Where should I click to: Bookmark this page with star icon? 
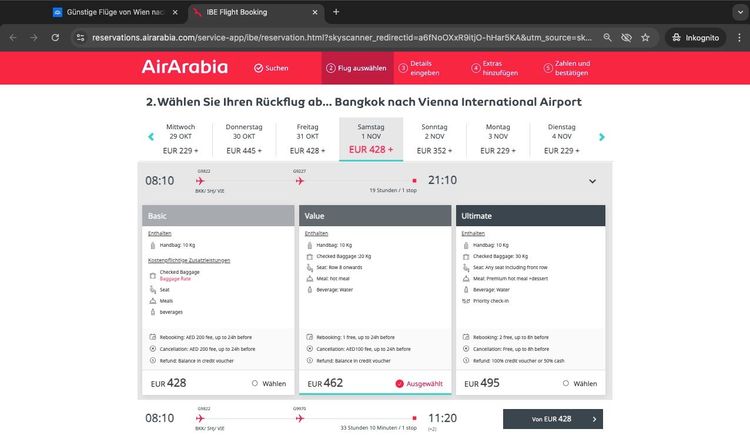[646, 37]
